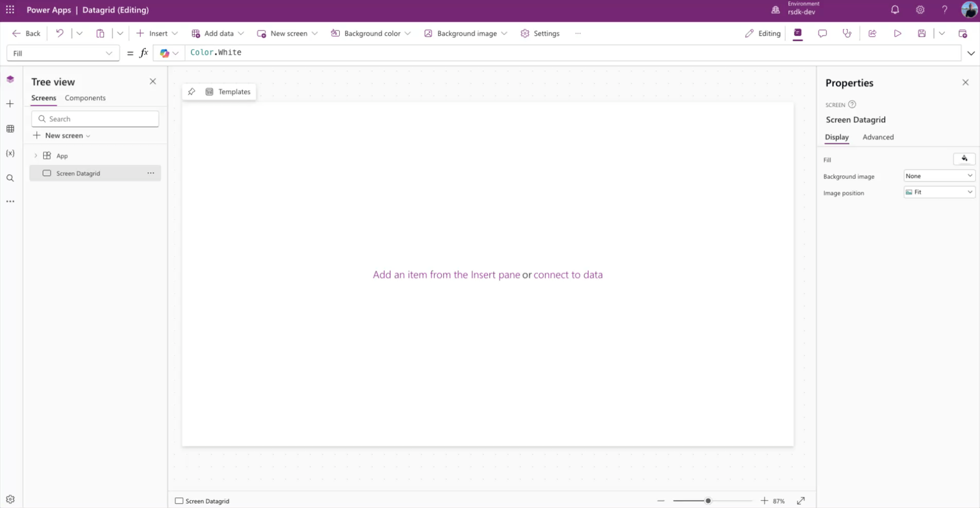Click the notifications bell icon
This screenshot has height=508, width=980.
(895, 10)
